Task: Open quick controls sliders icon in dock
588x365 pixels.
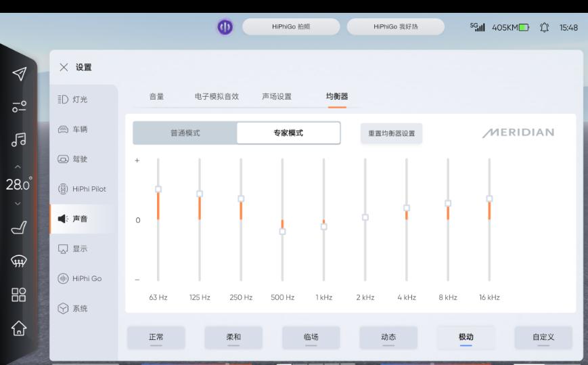Action: pos(19,106)
